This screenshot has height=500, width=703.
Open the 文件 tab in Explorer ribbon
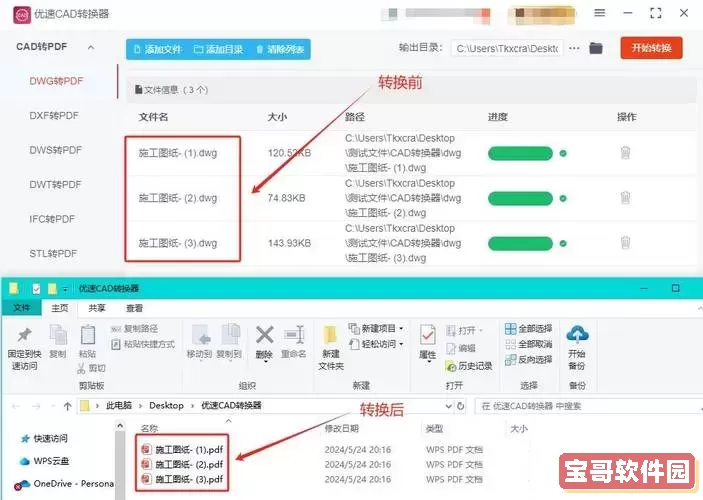tap(21, 308)
